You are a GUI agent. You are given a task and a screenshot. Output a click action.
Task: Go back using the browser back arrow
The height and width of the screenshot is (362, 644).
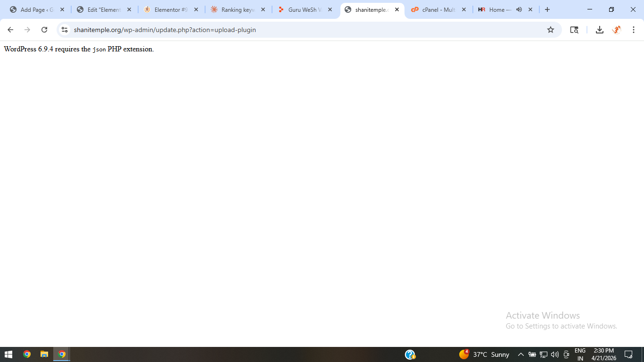coord(10,30)
